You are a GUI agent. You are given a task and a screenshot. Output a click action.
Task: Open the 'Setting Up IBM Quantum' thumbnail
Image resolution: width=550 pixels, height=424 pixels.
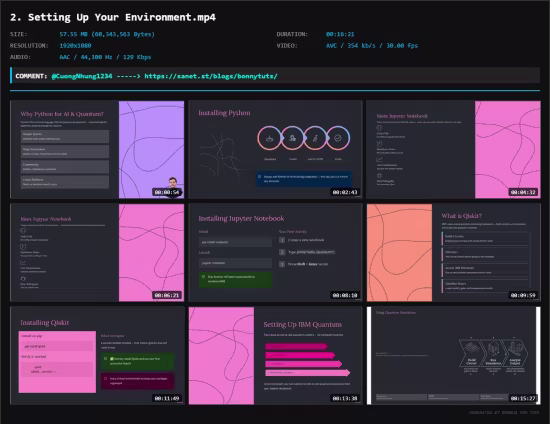point(275,356)
